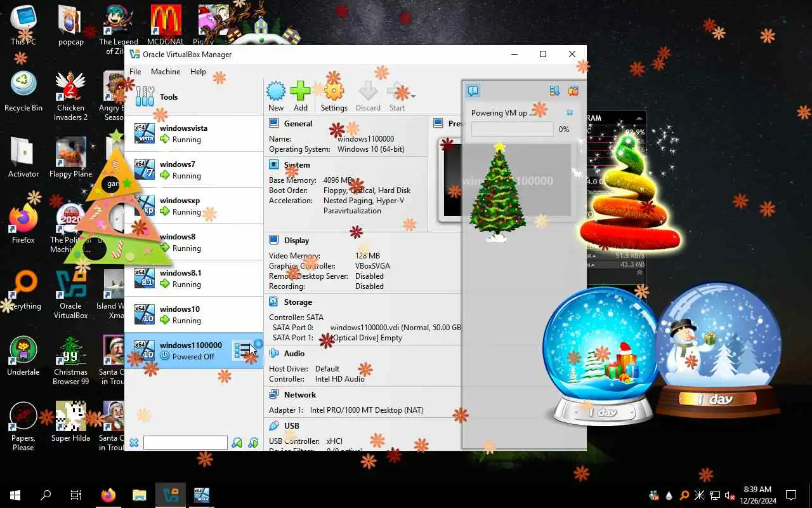Screen dimensions: 812x508
Task: Select the windows8.1 virtual machine
Action: click(193, 278)
